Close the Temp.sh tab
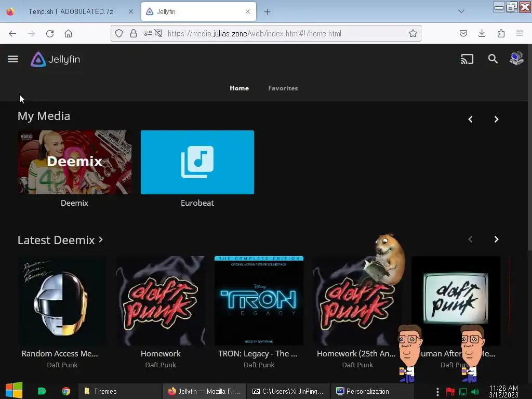This screenshot has width=532, height=399. (x=130, y=11)
